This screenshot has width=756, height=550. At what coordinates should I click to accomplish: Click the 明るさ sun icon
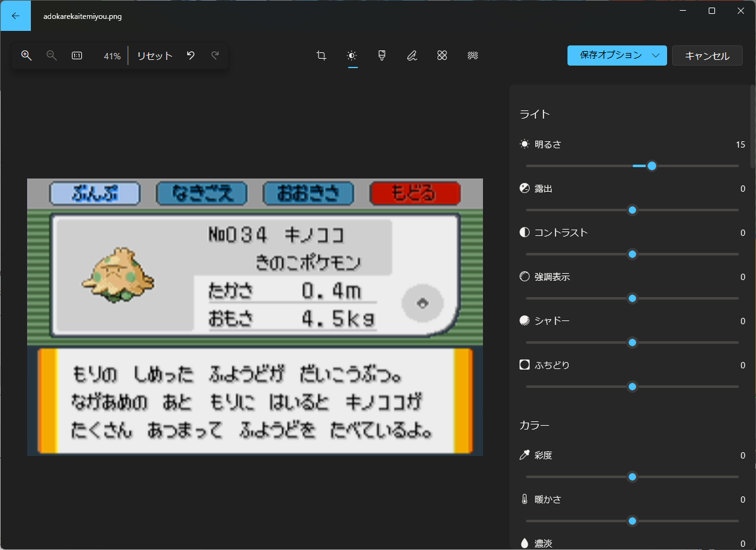point(525,144)
